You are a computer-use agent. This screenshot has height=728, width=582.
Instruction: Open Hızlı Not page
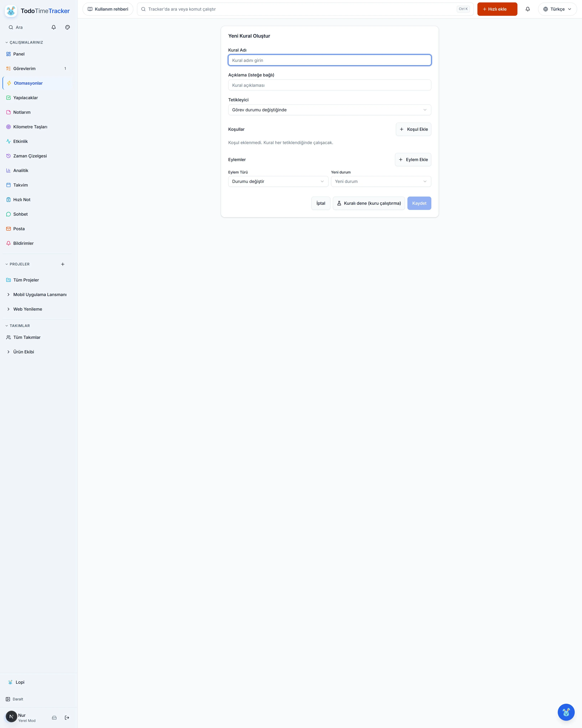[37, 200]
